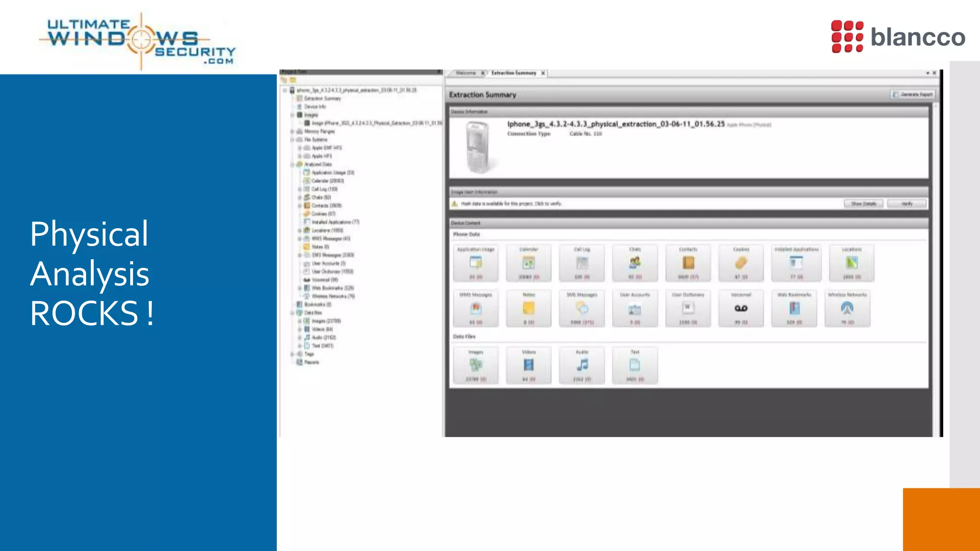This screenshot has height=551, width=980.
Task: Open the Voicemail tile
Action: point(741,309)
